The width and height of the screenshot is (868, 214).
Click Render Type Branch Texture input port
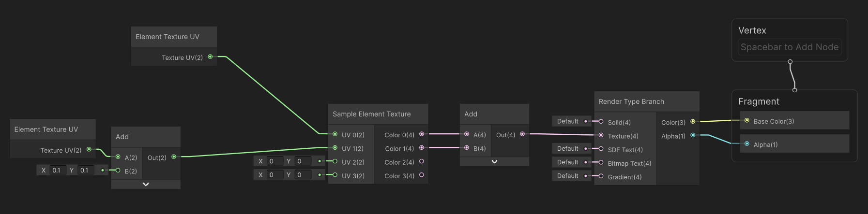601,135
